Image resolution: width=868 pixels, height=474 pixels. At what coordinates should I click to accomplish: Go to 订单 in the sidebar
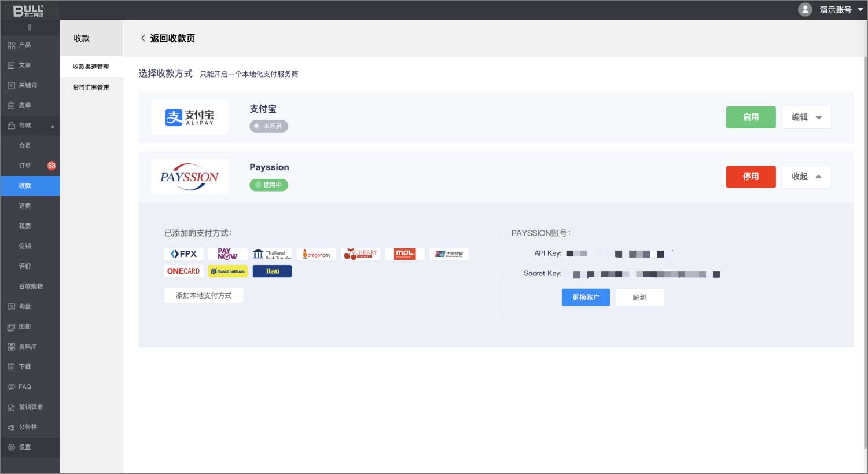point(25,166)
